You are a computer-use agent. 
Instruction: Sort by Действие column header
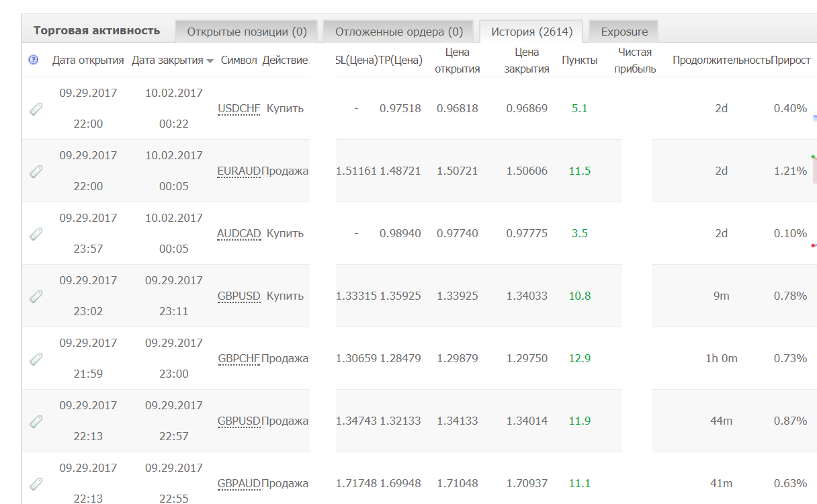(285, 60)
